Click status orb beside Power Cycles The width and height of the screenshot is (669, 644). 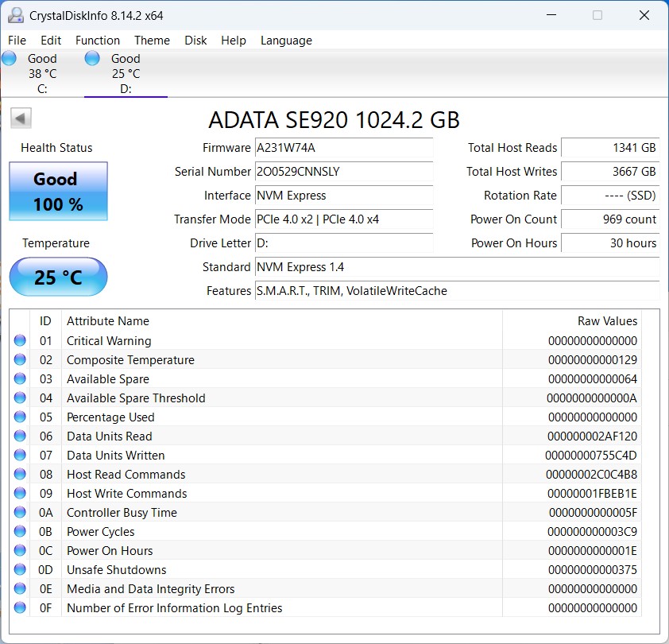click(x=20, y=532)
